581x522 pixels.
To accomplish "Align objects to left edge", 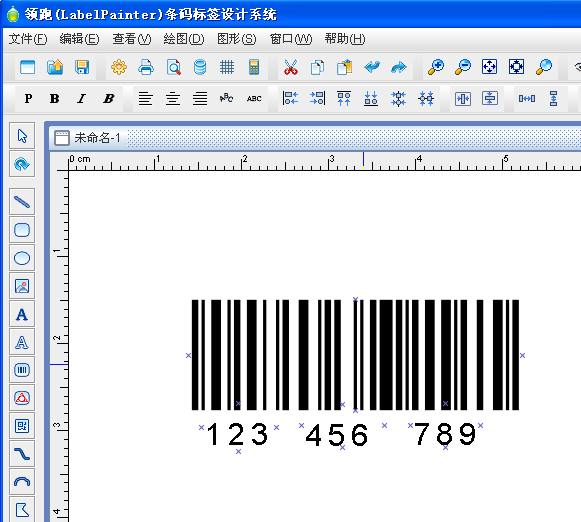I will (x=290, y=99).
